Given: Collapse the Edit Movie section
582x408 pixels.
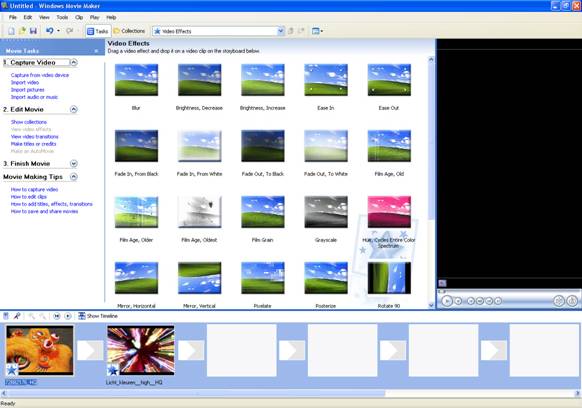Looking at the screenshot, I should 73,109.
